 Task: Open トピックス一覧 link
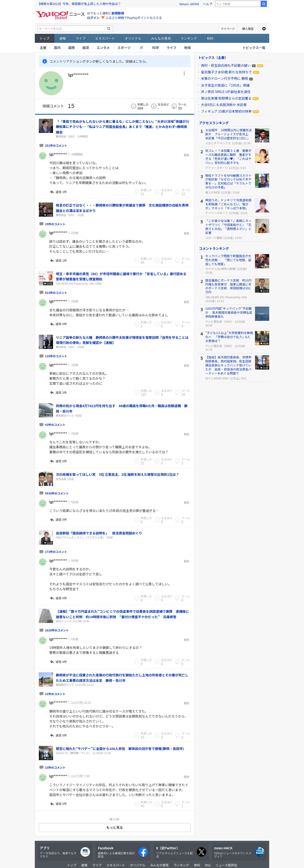click(254, 48)
